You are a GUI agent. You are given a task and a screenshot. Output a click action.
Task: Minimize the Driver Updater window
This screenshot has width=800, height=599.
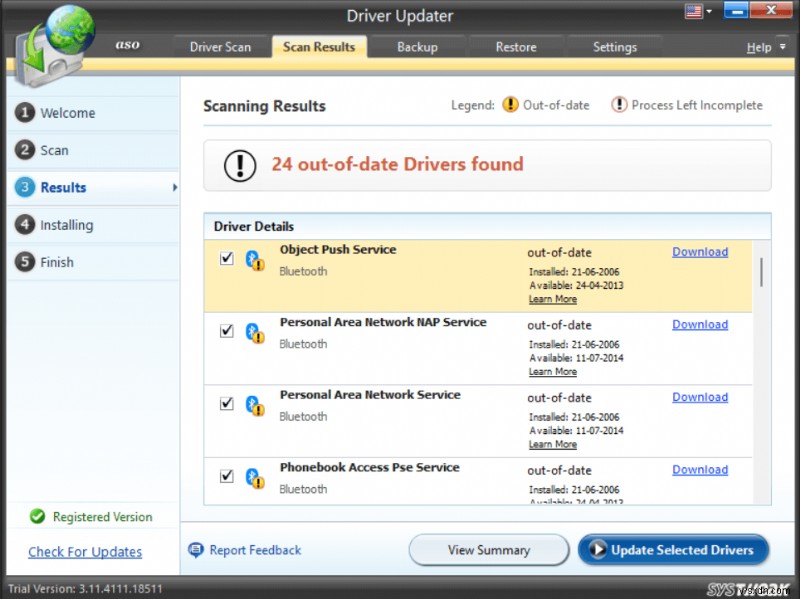736,10
